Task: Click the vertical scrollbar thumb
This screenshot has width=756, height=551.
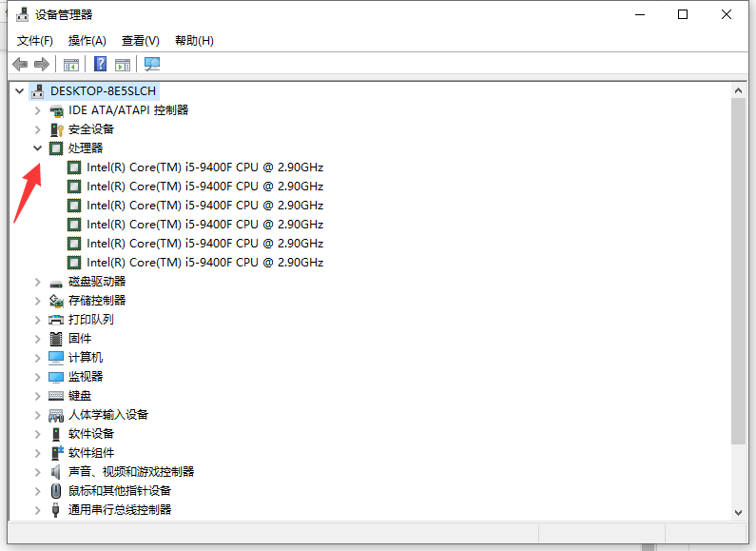Action: pos(738,271)
